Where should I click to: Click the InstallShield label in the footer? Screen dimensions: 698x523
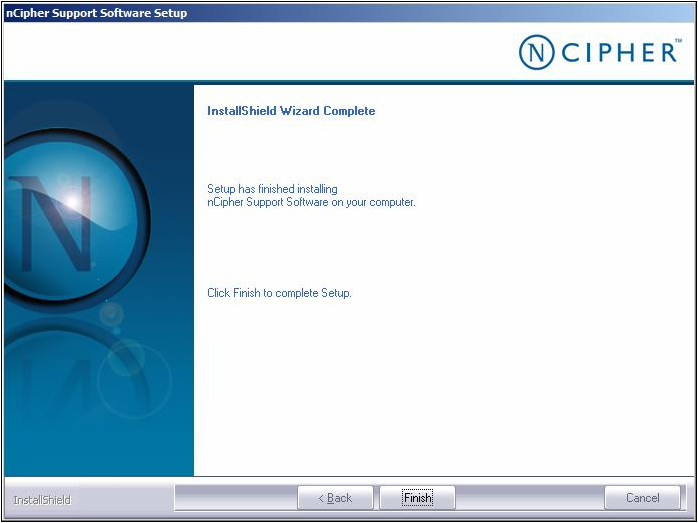coord(42,499)
